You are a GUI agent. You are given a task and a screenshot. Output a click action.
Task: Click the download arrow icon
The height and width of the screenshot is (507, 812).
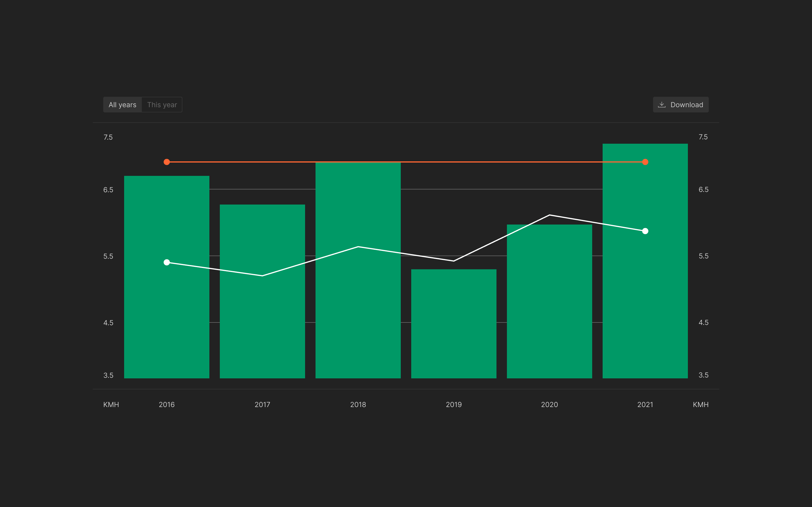pyautogui.click(x=662, y=105)
